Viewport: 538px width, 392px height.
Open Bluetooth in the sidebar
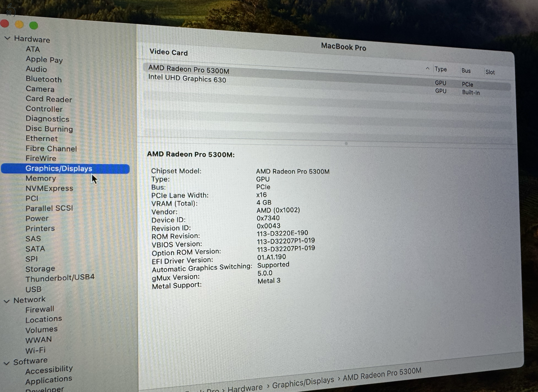44,79
